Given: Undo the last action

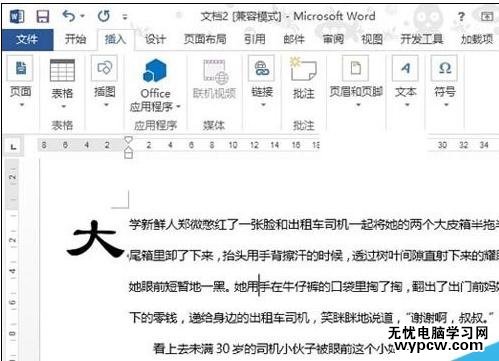Looking at the screenshot, I should click(x=69, y=16).
